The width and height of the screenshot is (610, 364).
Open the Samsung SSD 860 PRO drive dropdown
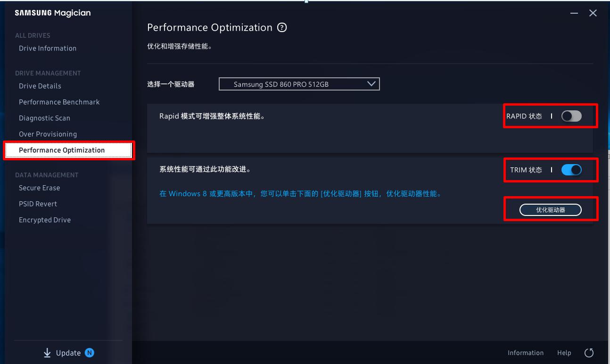tap(299, 83)
